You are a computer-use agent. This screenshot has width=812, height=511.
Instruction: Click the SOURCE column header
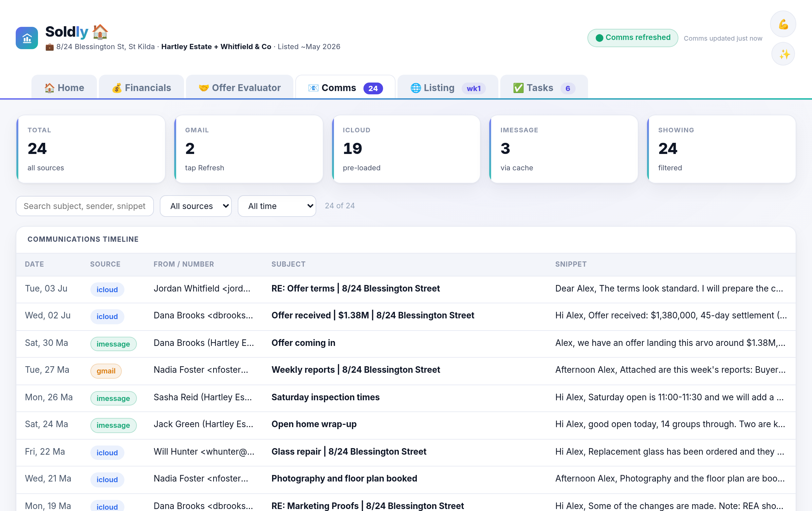tap(105, 264)
